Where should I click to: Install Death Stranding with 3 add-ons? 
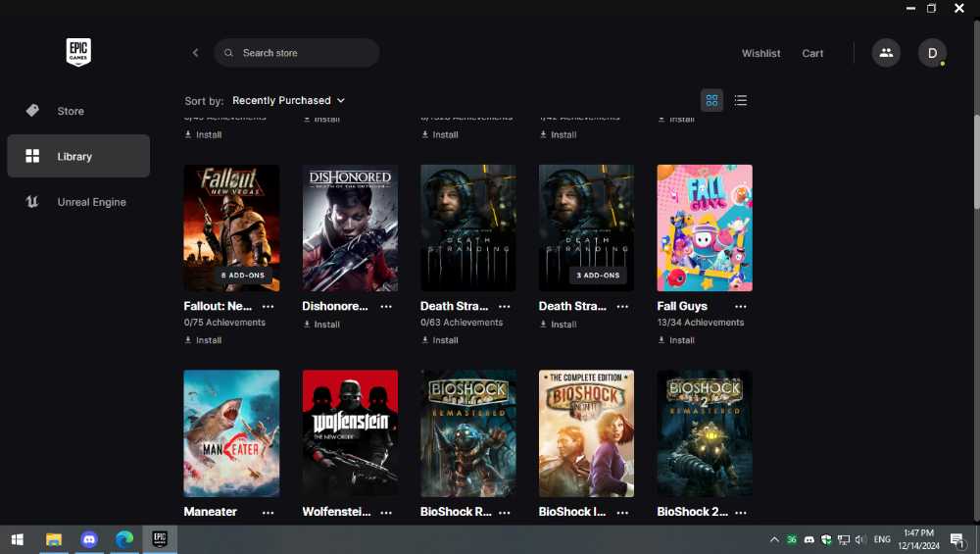[x=558, y=325]
